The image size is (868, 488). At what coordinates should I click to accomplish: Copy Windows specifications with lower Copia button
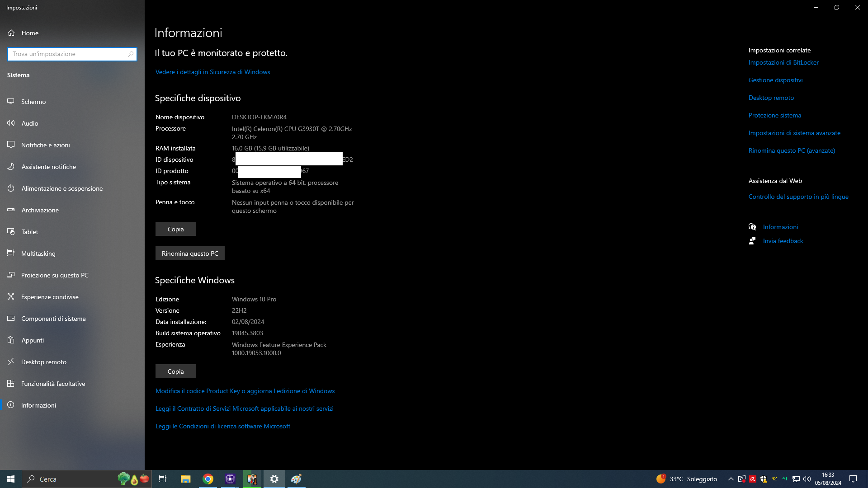point(175,371)
